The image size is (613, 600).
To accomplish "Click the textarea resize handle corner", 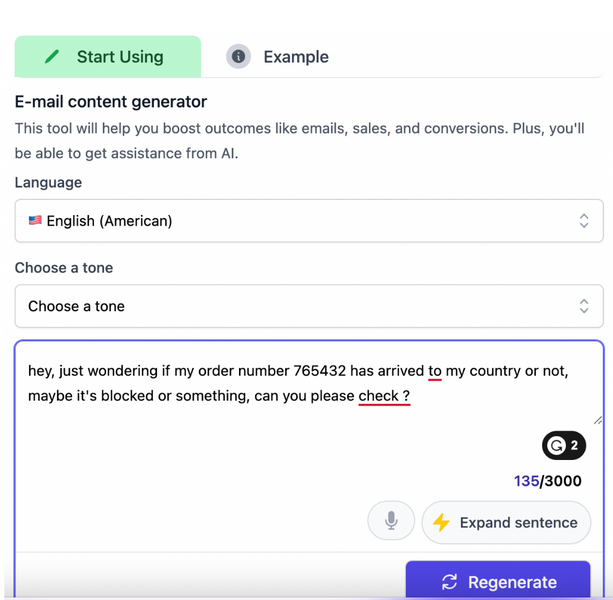I will 598,420.
